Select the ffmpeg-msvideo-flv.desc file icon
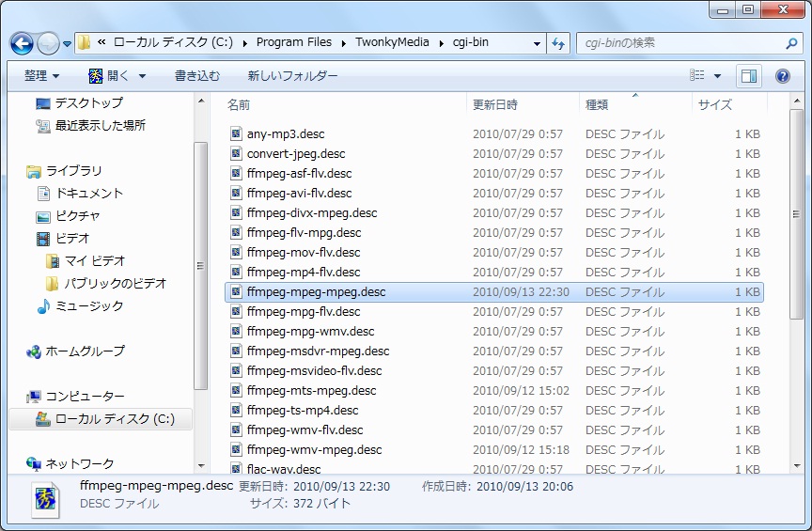 [236, 370]
